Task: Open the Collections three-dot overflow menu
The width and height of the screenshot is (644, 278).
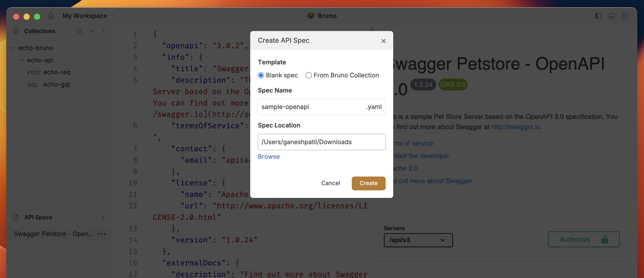Action: point(104,31)
